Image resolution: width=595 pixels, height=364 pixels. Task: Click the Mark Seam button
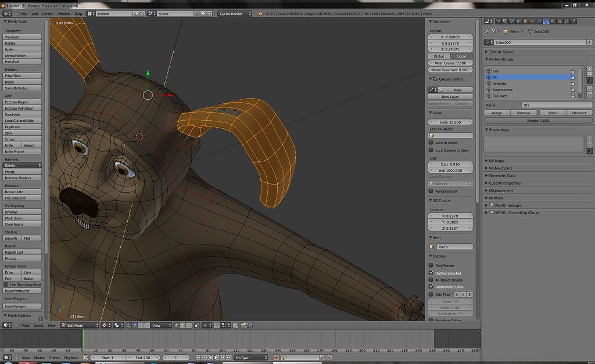tap(22, 218)
